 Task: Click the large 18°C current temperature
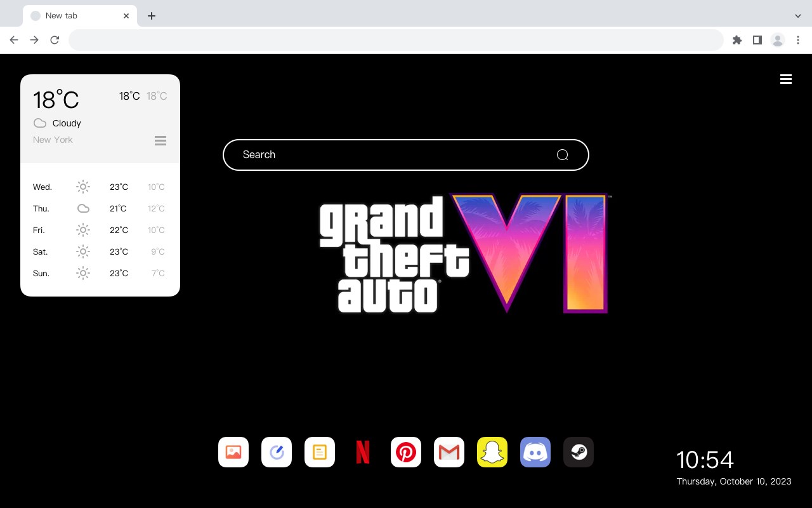coord(56,100)
